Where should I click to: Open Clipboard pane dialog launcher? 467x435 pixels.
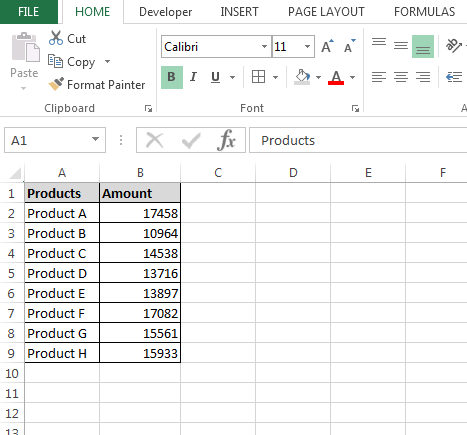click(148, 108)
